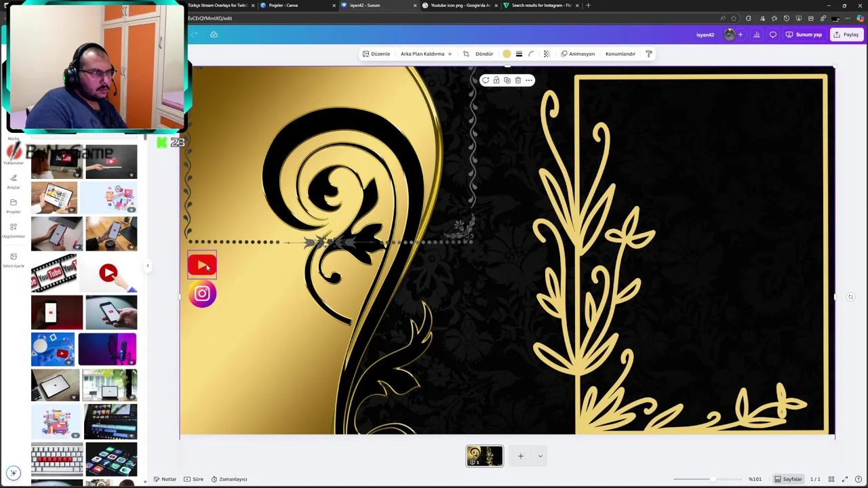Viewport: 868px width, 488px height.
Task: Click the browser favorites star icon
Action: point(734,18)
